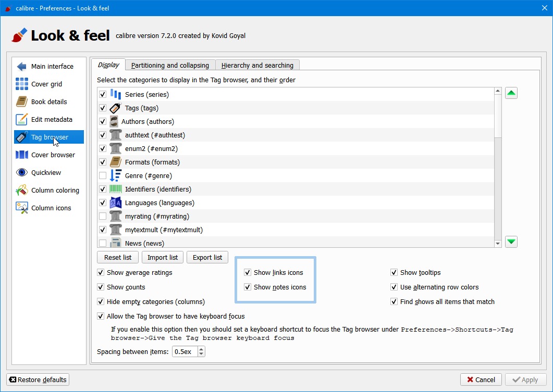
Task: Choose the Edit metadata pencil icon
Action: (21, 119)
